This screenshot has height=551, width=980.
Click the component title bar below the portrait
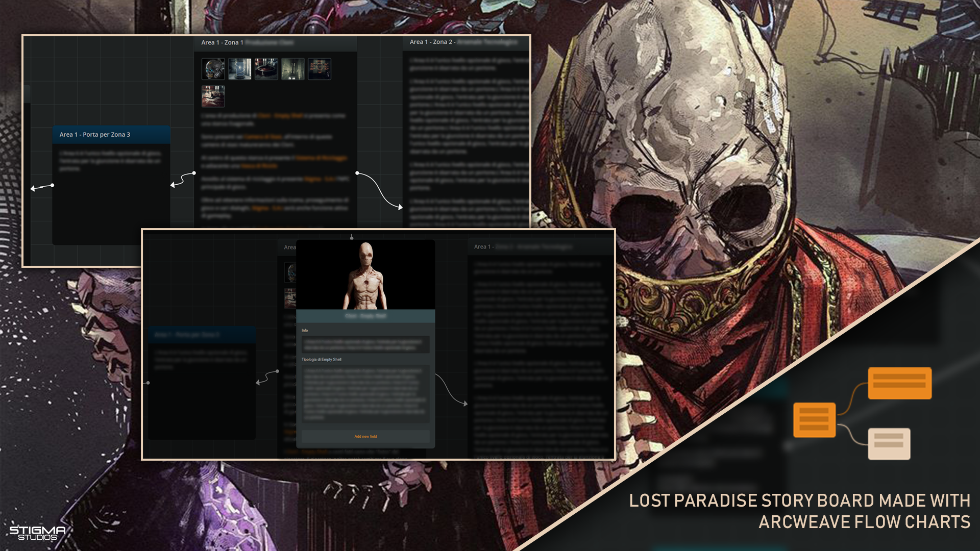pyautogui.click(x=365, y=316)
